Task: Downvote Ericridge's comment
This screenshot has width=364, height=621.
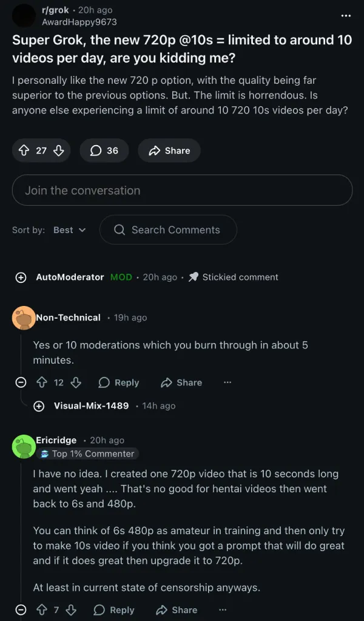Action: pyautogui.click(x=71, y=610)
